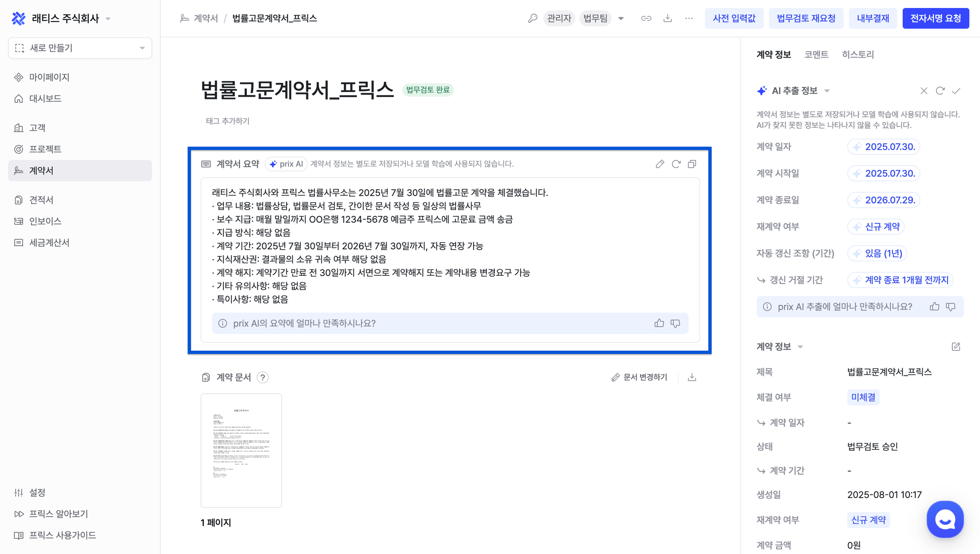980x554 pixels.
Task: Give thumbs up to prix AI summary
Action: 659,323
